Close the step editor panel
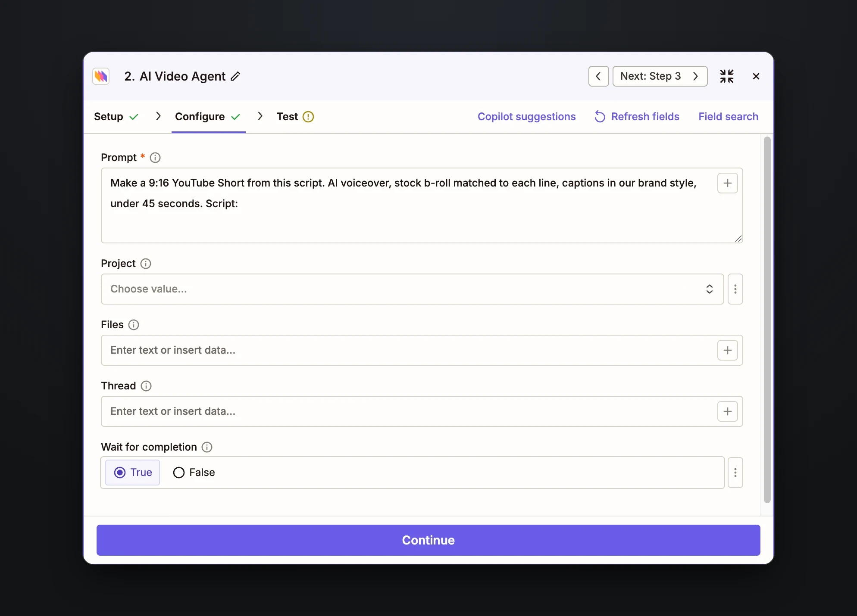The image size is (857, 616). [756, 76]
